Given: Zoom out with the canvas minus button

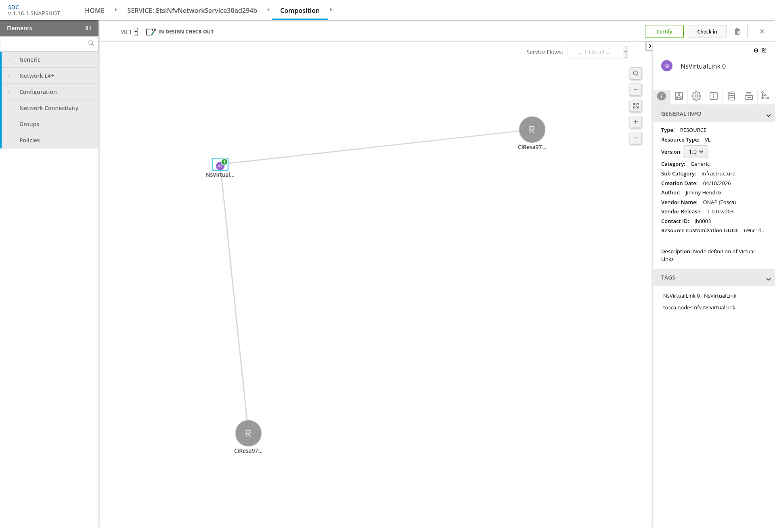Looking at the screenshot, I should pos(636,138).
